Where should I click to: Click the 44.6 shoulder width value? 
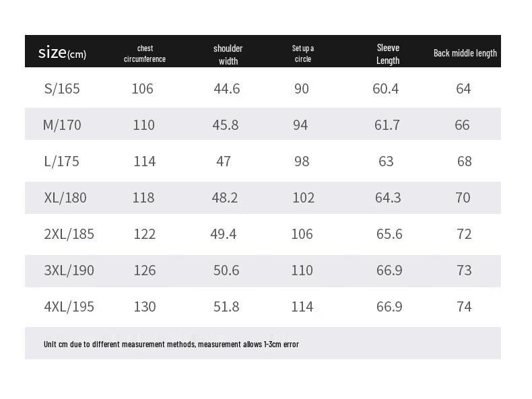coord(227,89)
